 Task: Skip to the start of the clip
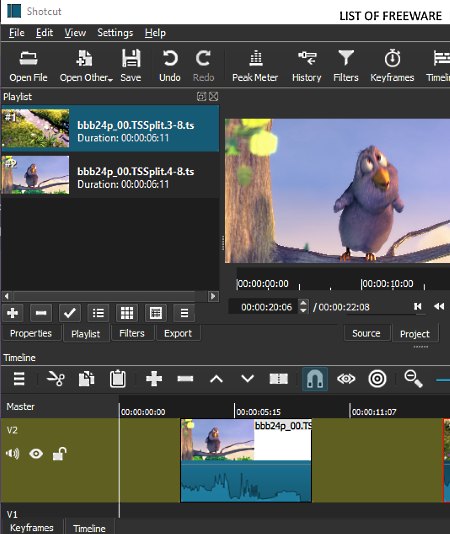pyautogui.click(x=418, y=307)
